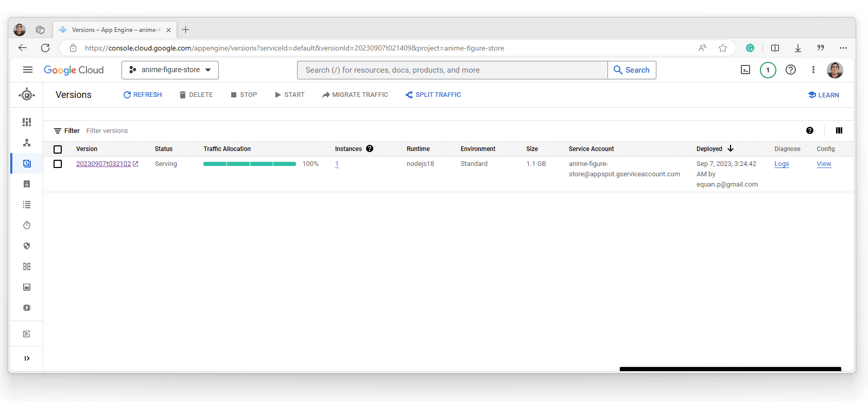Open a new browser tab
This screenshot has height=401, width=868.
coord(186,30)
